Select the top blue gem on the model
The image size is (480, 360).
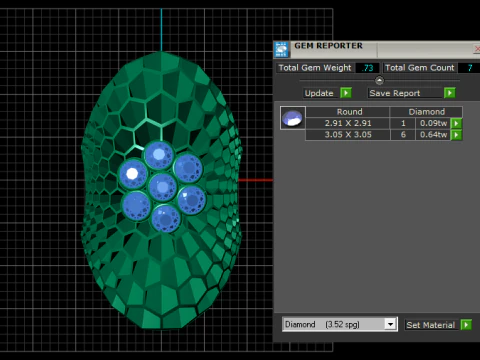pyautogui.click(x=159, y=155)
